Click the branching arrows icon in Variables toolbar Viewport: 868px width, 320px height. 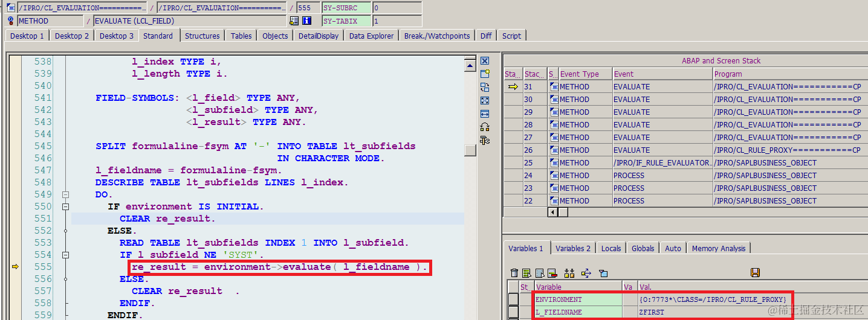586,273
